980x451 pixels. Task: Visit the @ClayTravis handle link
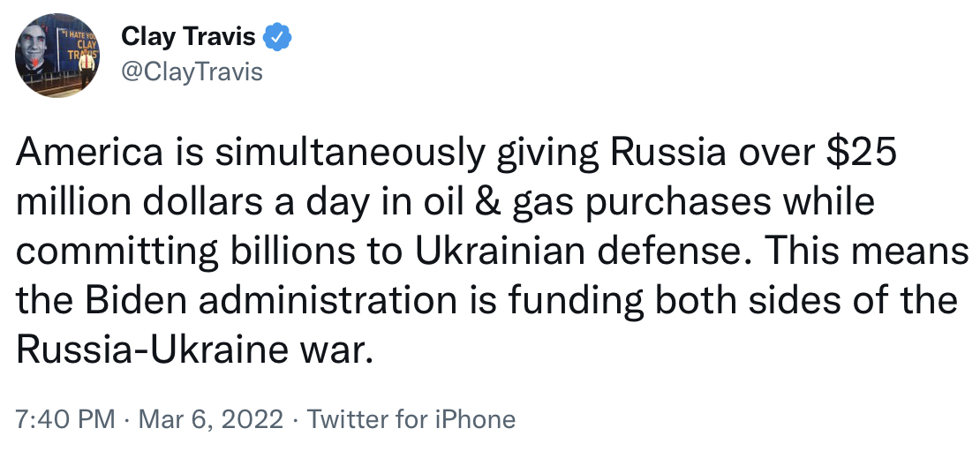pos(191,71)
